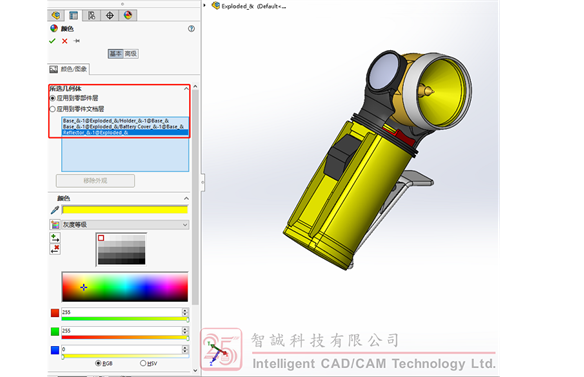This screenshot has height=377, width=584.
Task: Open help for the Color PropertyManager
Action: point(191,29)
